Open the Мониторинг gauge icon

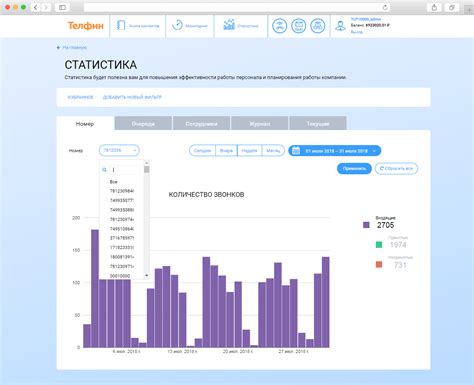(x=177, y=25)
